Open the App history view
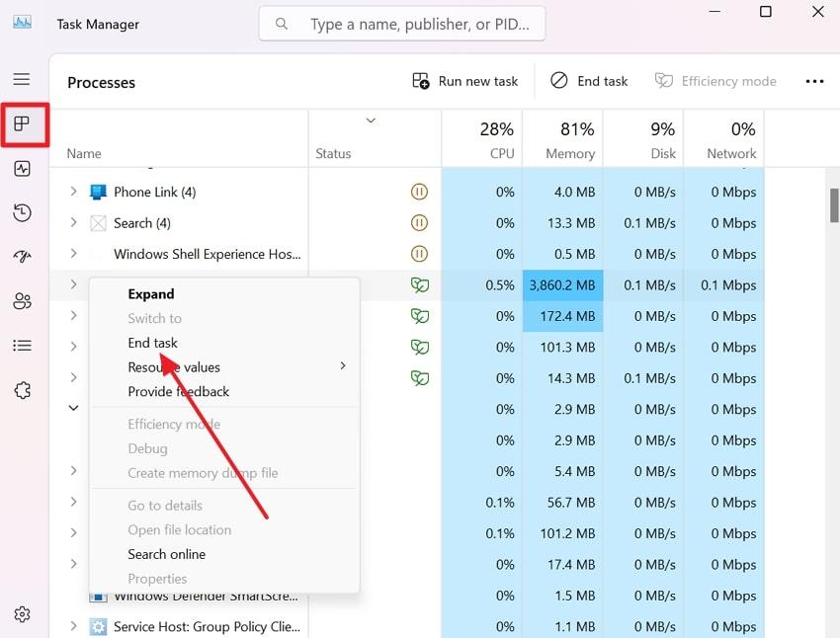The image size is (840, 638). pyautogui.click(x=25, y=212)
